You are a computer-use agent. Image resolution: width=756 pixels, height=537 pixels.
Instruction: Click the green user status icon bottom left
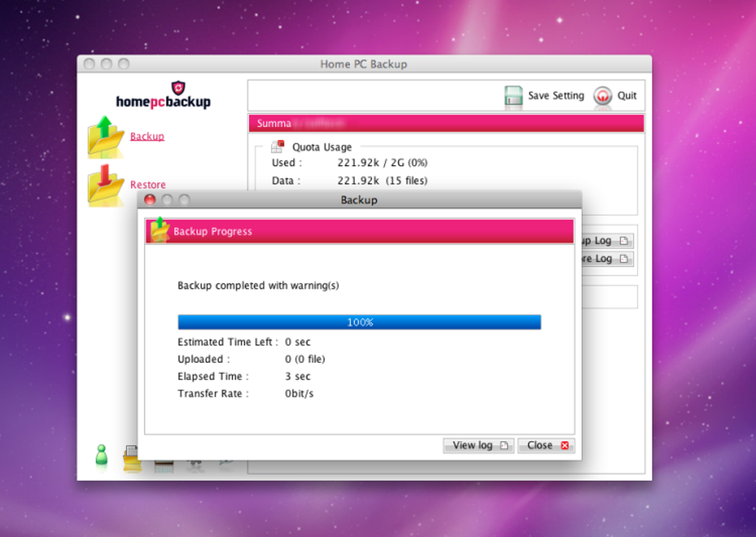click(102, 456)
